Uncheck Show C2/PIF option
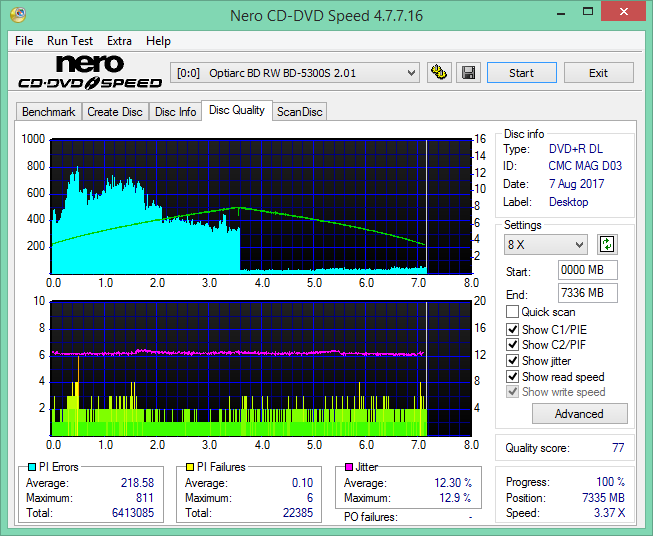The width and height of the screenshot is (653, 536). (x=512, y=345)
